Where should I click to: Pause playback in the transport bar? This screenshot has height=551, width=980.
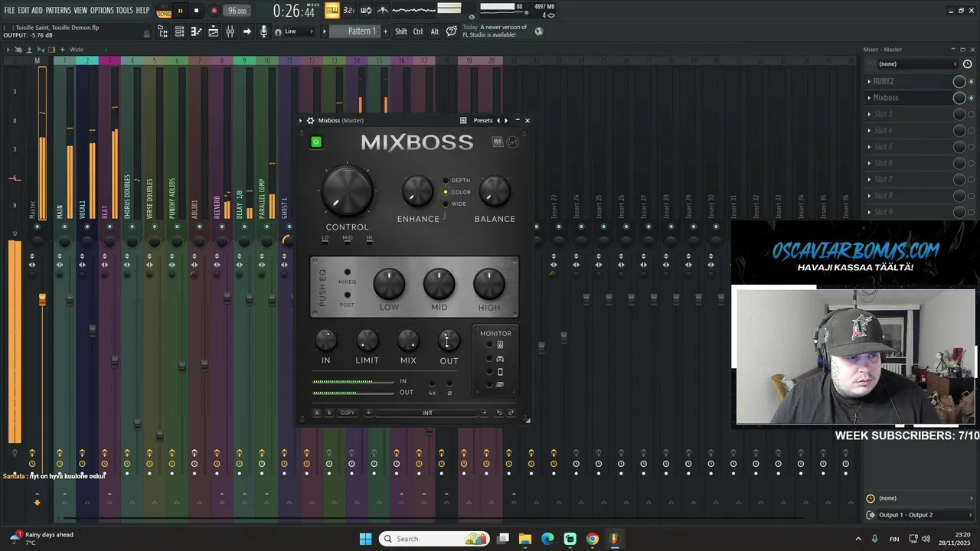click(180, 11)
